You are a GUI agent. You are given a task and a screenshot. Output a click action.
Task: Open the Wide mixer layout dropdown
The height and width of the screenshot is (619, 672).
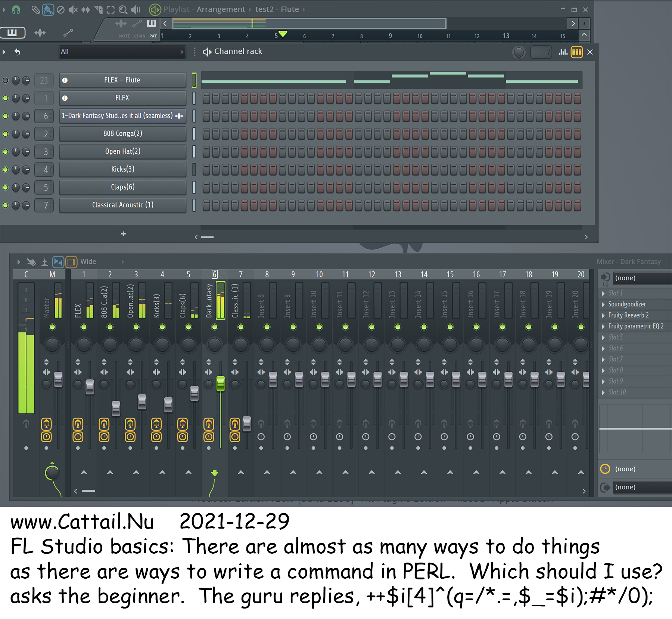[102, 262]
